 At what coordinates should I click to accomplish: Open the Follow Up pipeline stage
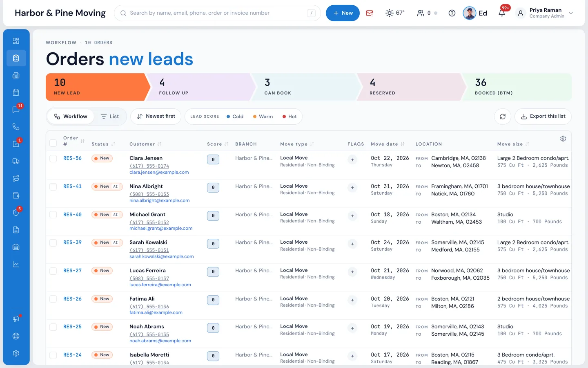click(x=200, y=87)
